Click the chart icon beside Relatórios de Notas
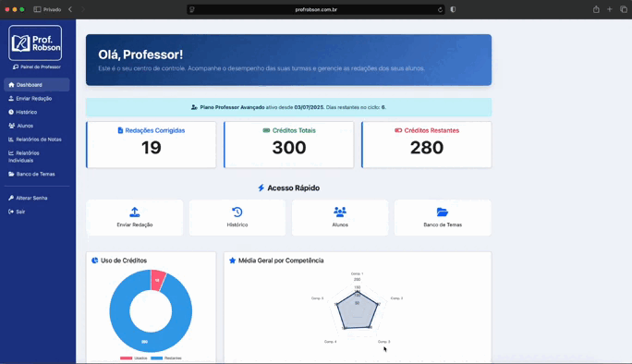The image size is (632, 364). click(11, 140)
